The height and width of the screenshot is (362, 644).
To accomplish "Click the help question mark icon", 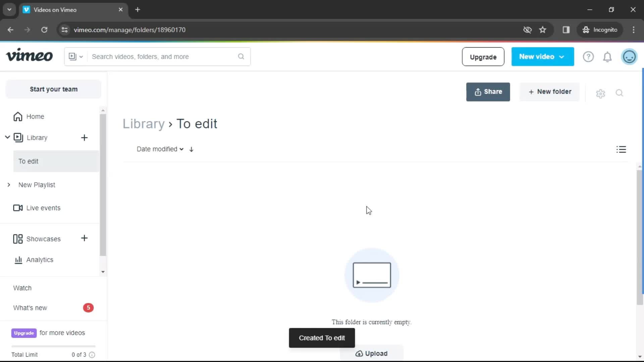I will 588,57.
